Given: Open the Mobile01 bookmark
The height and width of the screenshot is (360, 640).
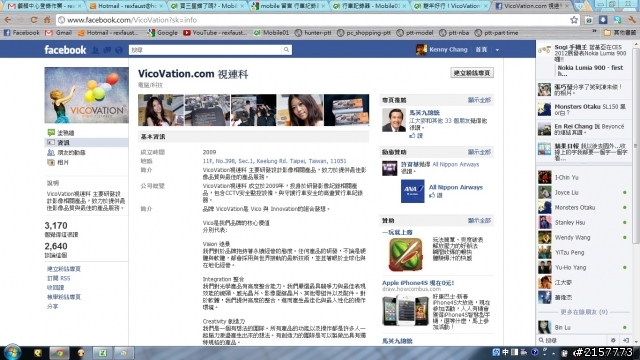Looking at the screenshot, I should point(271,33).
